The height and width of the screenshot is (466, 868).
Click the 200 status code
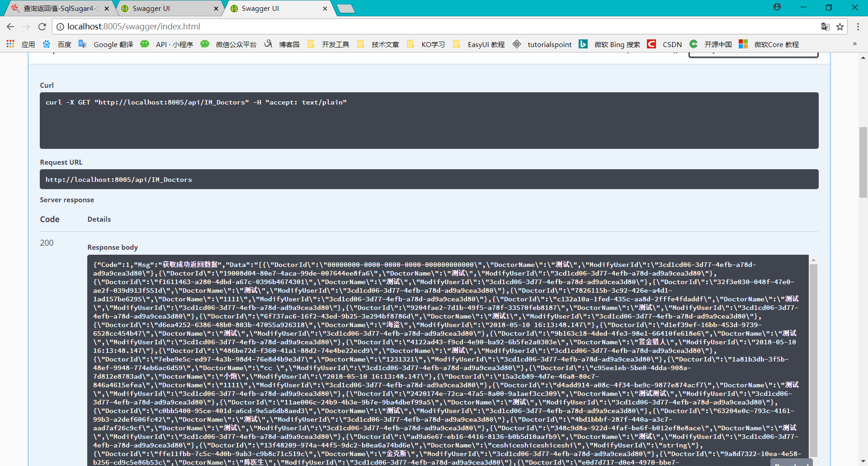tap(47, 243)
